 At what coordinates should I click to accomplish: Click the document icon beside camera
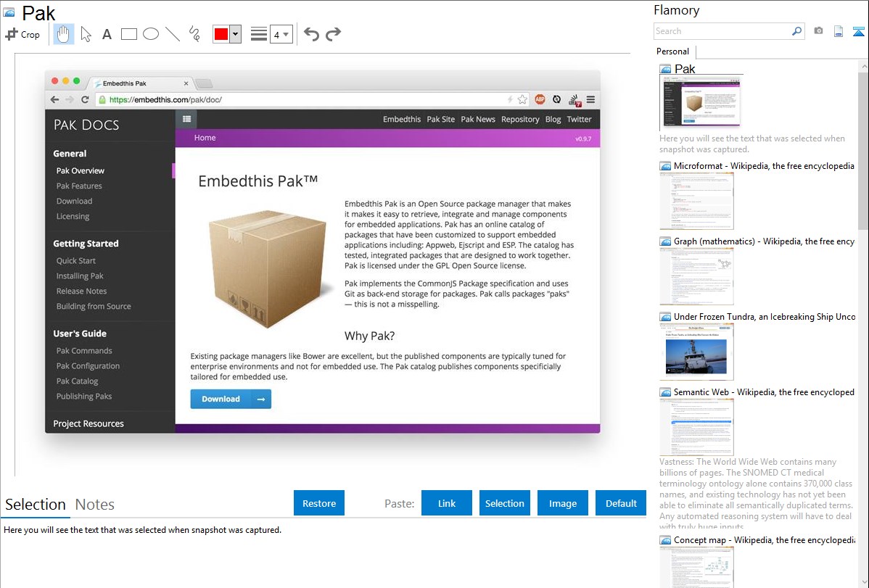point(839,31)
